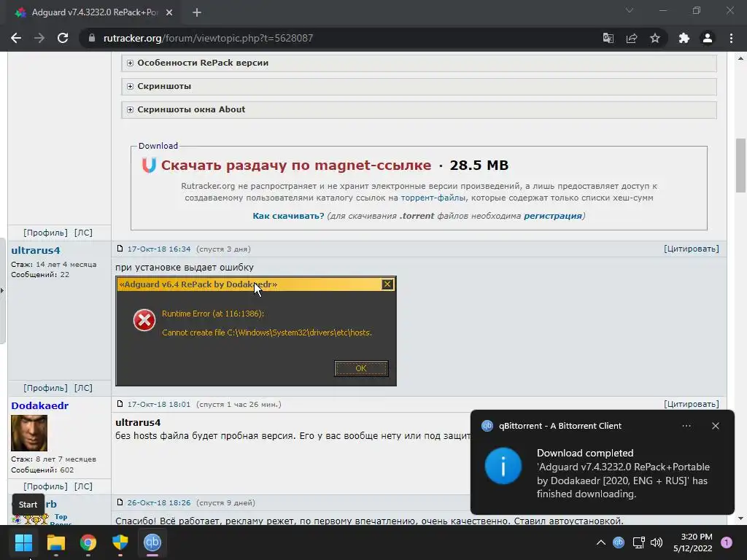Quote ultrarus4's post with Цитировать

pos(692,249)
